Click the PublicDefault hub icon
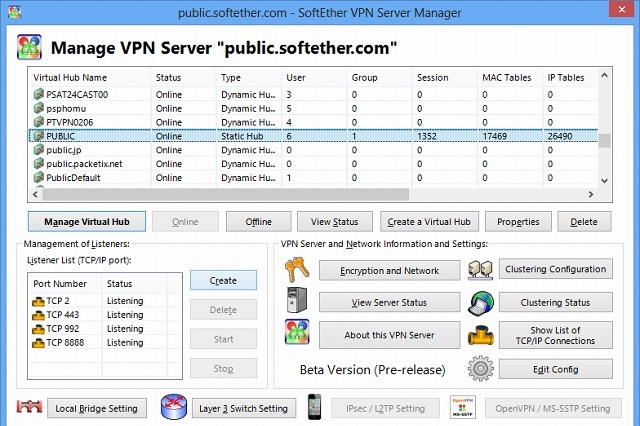 point(38,178)
